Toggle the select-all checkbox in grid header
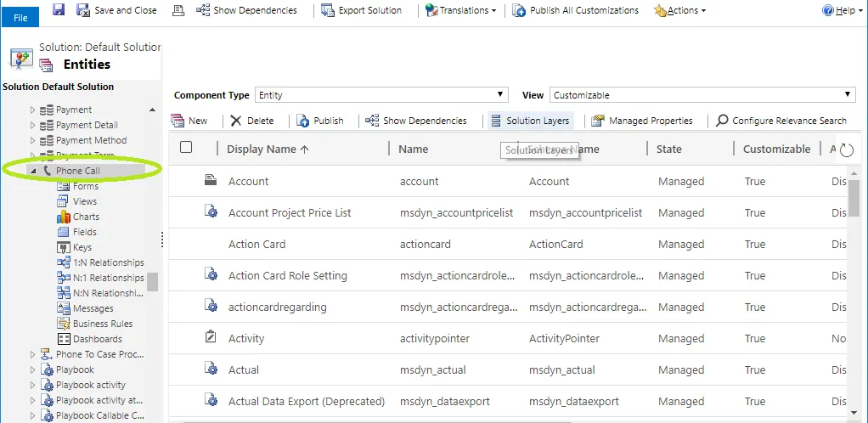868x423 pixels. (187, 147)
